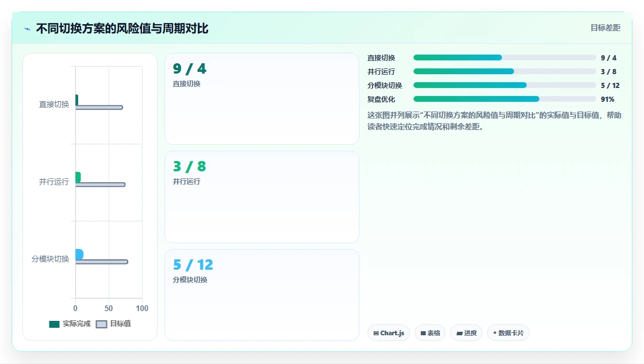This screenshot has height=364, width=644.
Task: Click the description paragraph starting with 这张图并列展示
Action: [494, 121]
